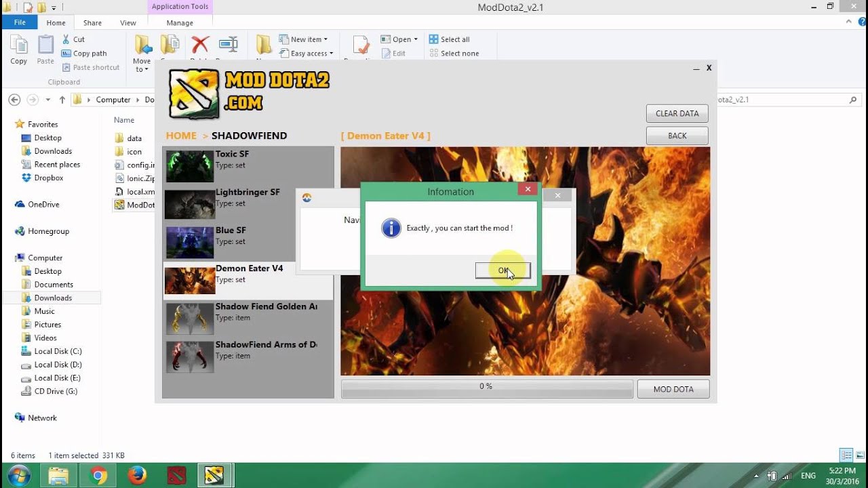
Task: Choose the Demon Eater V4 thumbnail
Action: tap(190, 281)
